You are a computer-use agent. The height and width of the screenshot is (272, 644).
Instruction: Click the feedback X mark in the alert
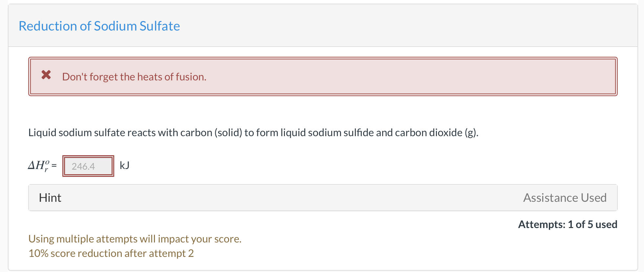pos(46,75)
